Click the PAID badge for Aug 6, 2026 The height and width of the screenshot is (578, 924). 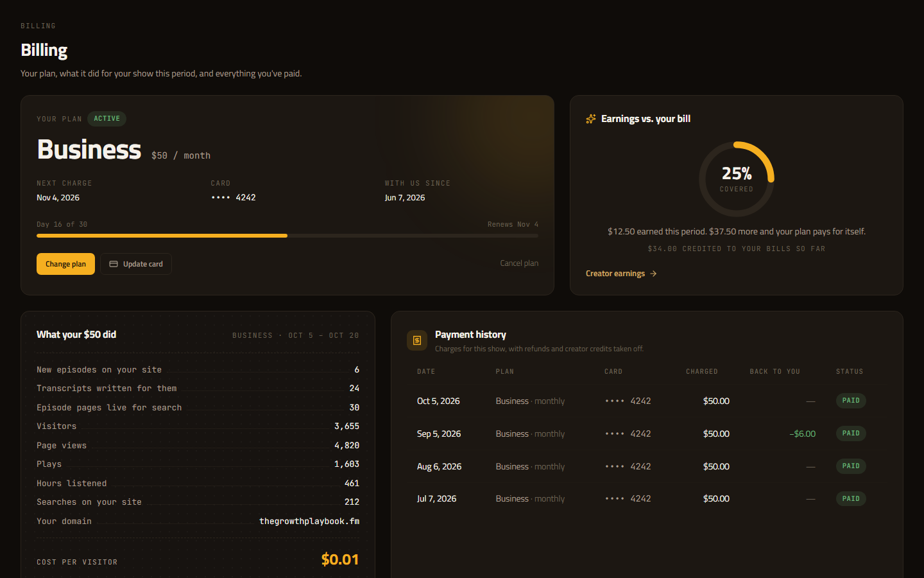[x=851, y=466]
